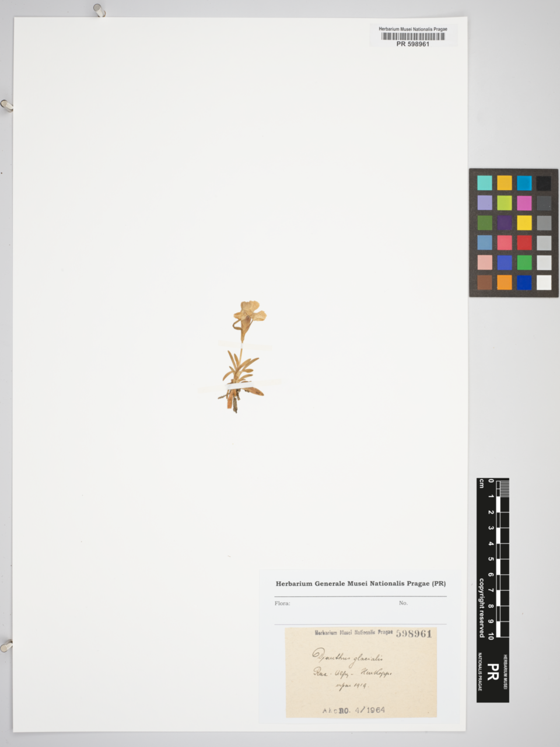The width and height of the screenshot is (560, 747).
Task: Pick the purple swatch on the color chart
Action: [504, 223]
